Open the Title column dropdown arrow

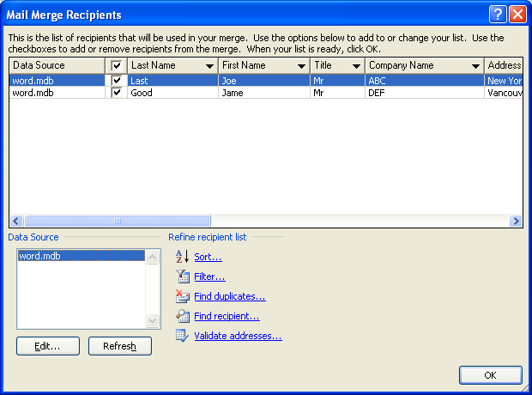click(356, 66)
